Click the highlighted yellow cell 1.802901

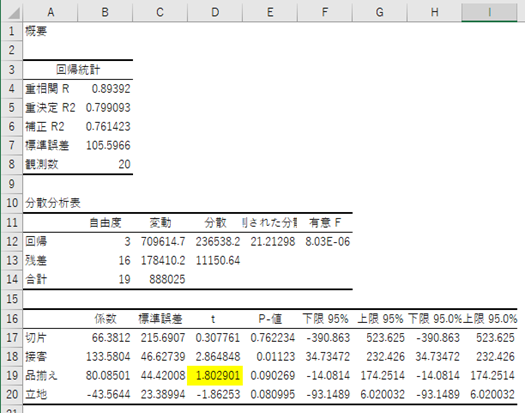click(215, 375)
